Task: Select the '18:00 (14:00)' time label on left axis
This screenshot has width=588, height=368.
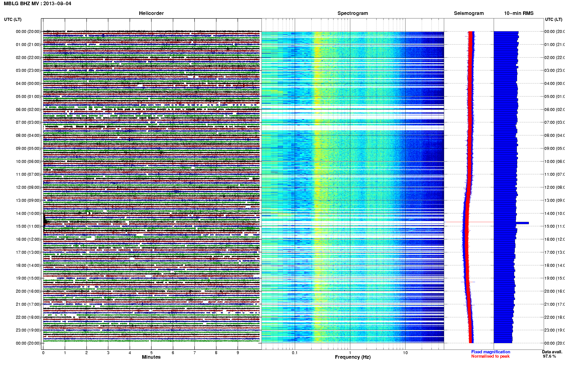Action: tap(28, 265)
